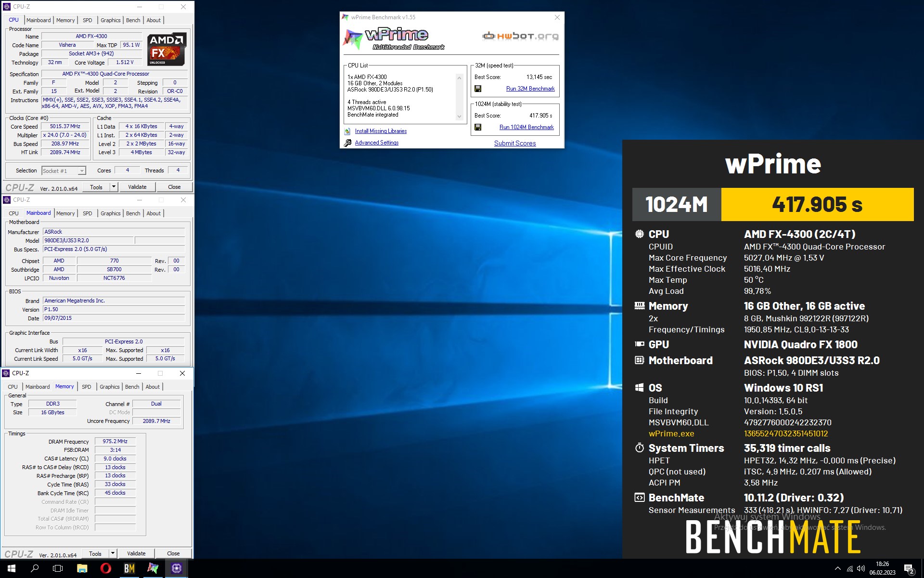Click the floppy save icon for 32M score

tap(478, 89)
